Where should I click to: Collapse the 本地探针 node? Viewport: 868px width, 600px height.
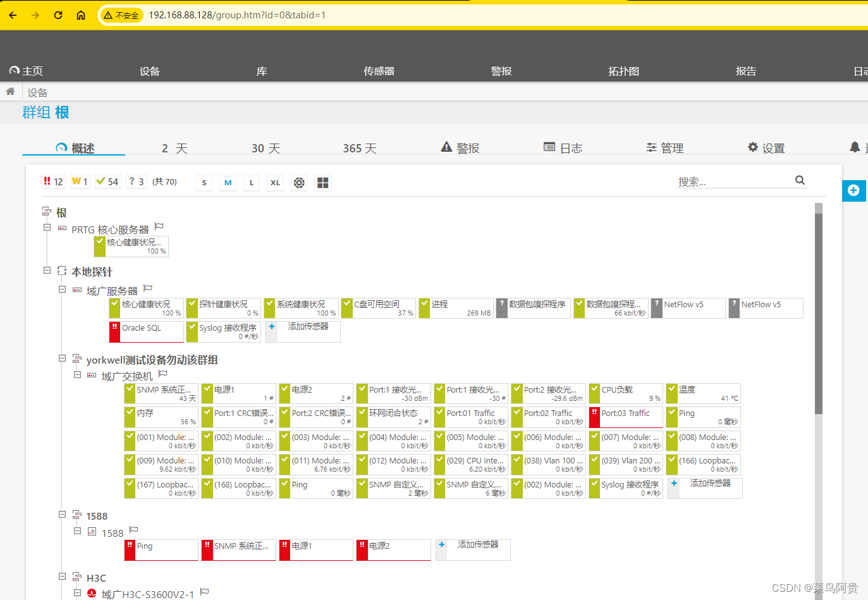47,270
